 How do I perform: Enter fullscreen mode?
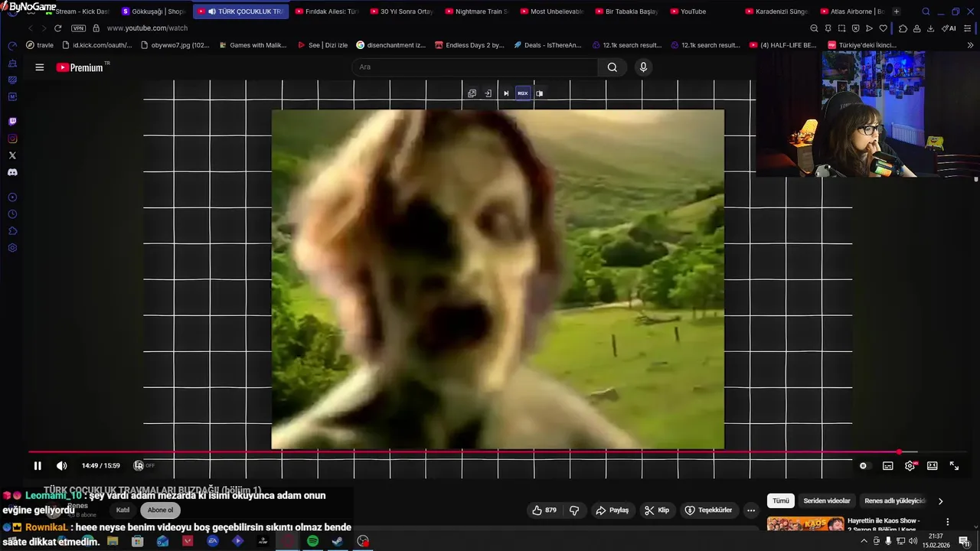pos(955,465)
